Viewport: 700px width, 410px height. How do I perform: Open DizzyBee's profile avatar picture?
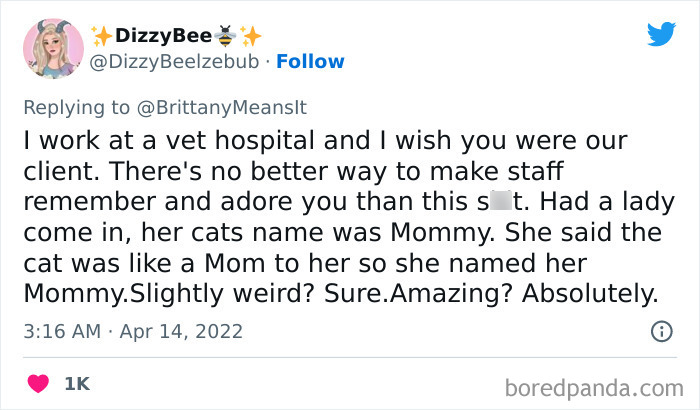(x=52, y=48)
